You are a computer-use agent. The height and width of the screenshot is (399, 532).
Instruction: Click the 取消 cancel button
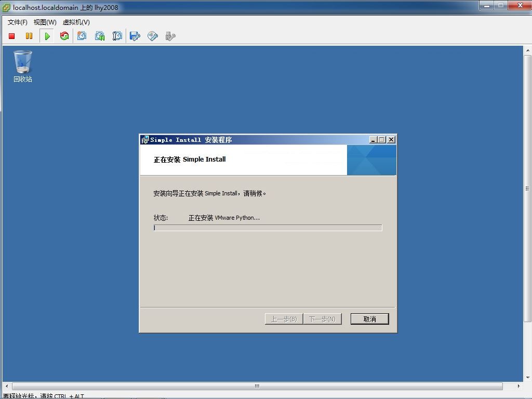point(369,319)
